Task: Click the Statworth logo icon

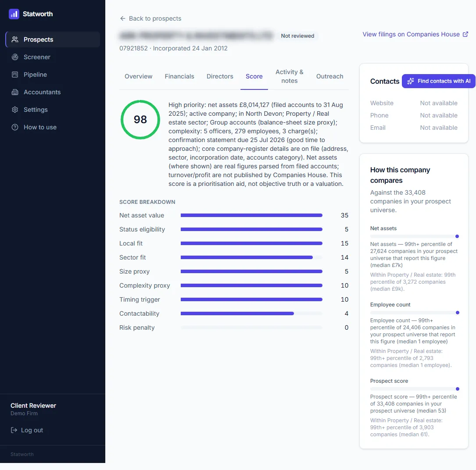Action: [x=14, y=14]
